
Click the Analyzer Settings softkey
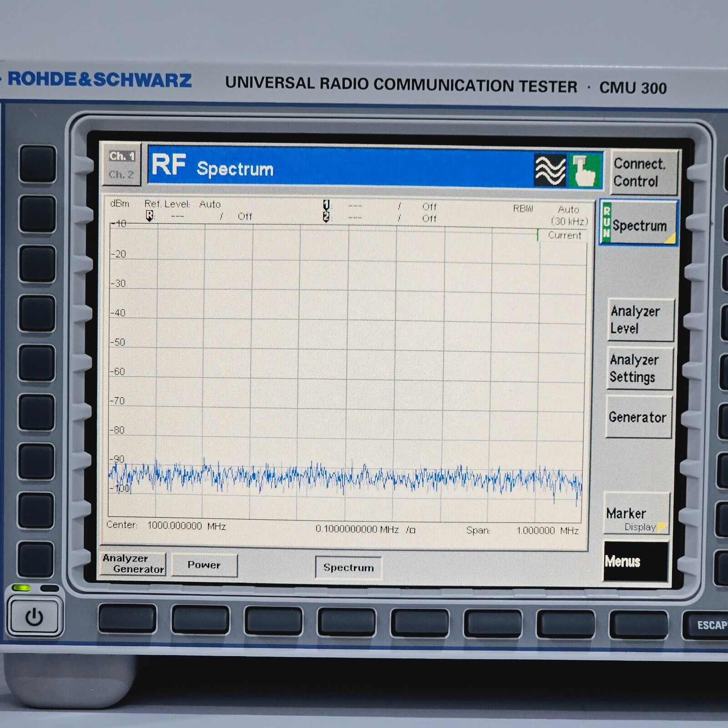[x=640, y=369]
